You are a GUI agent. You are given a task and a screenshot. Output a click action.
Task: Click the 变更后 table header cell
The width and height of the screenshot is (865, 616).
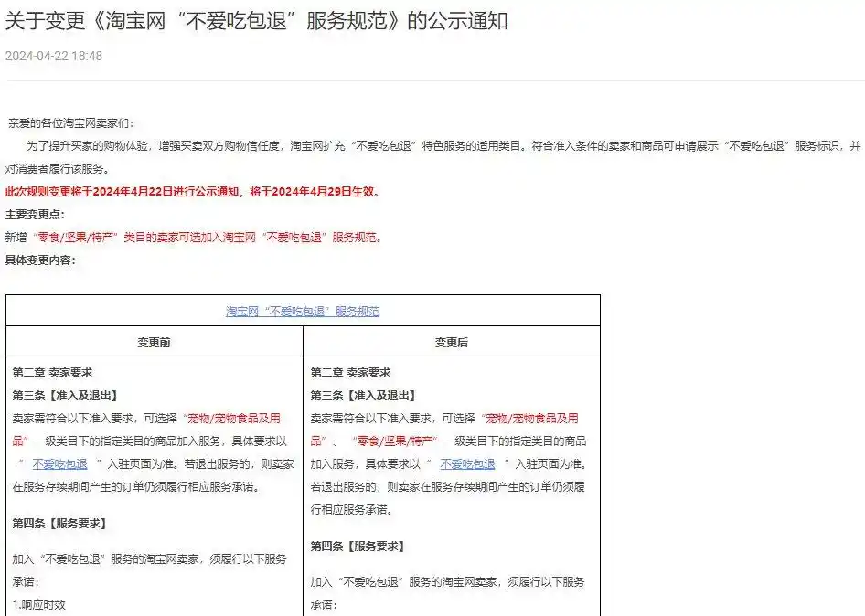click(454, 341)
